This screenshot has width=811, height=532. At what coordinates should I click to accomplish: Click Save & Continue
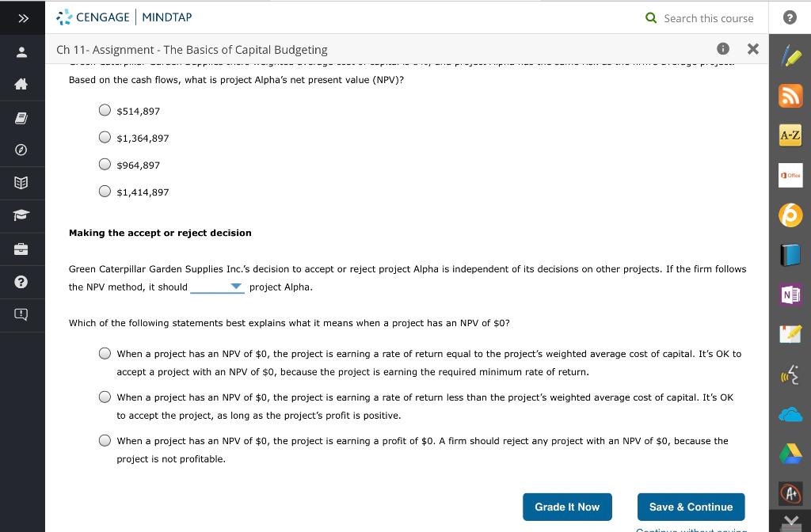pyautogui.click(x=691, y=507)
